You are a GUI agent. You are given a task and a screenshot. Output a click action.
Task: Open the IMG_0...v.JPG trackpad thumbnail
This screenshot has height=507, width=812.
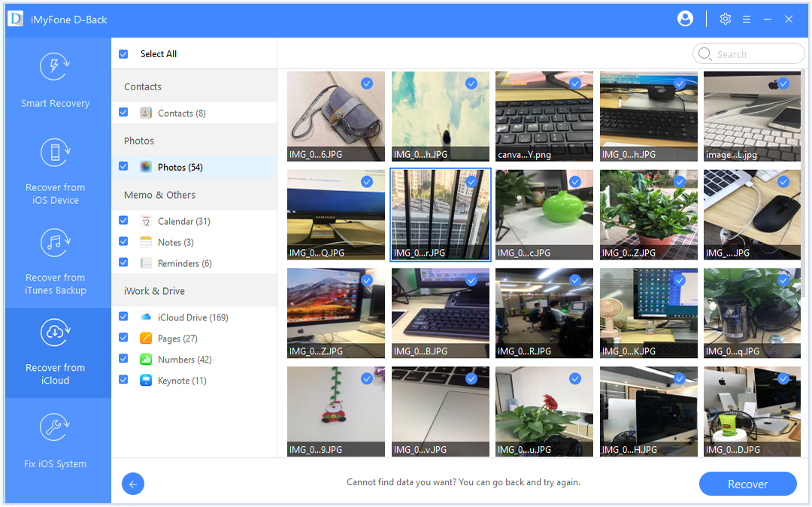point(440,411)
